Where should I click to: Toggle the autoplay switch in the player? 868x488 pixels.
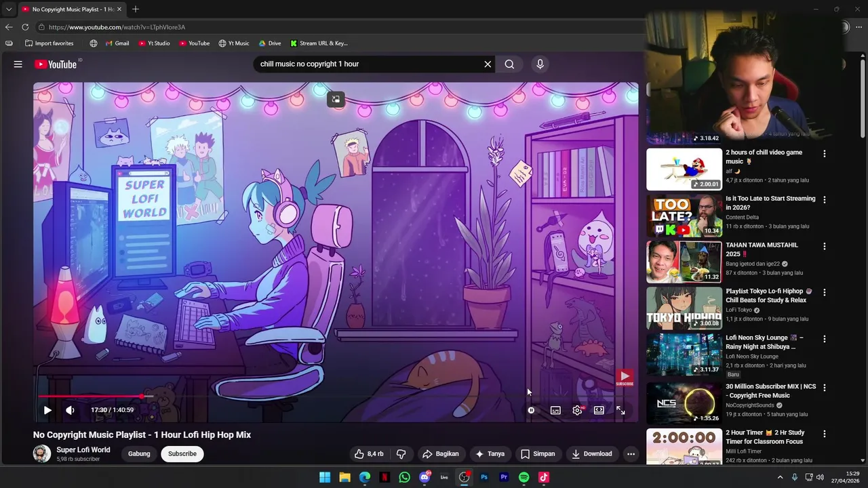click(x=531, y=410)
